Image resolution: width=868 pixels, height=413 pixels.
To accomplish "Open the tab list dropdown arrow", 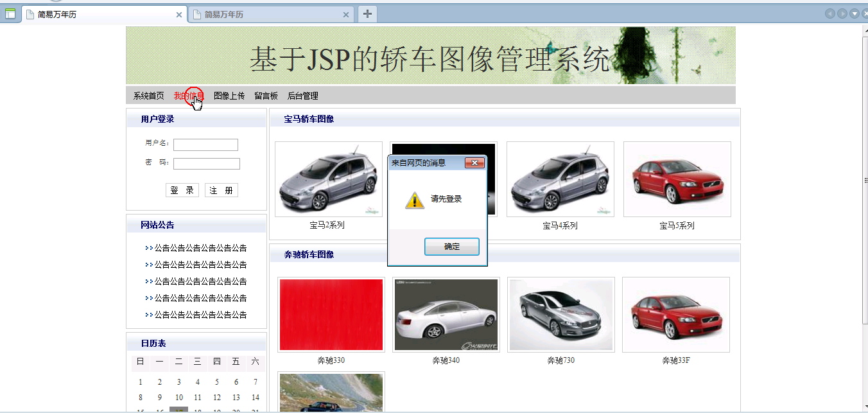I will coord(855,13).
